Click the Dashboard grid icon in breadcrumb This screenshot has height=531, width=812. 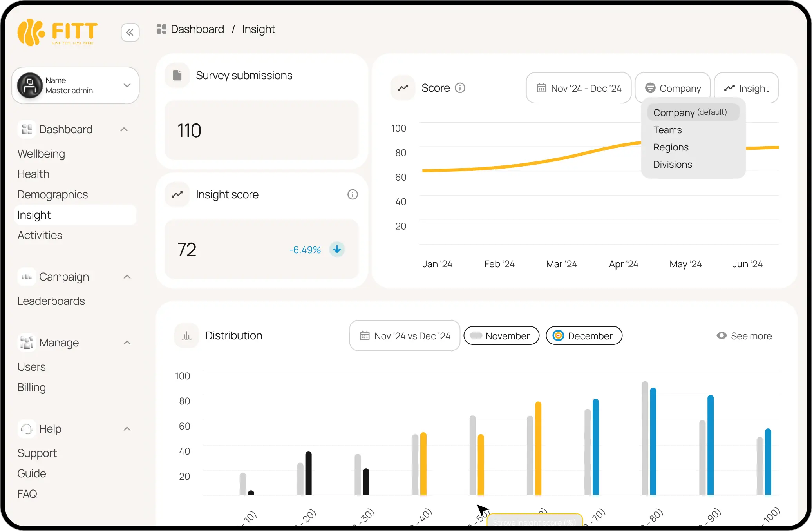pyautogui.click(x=161, y=29)
